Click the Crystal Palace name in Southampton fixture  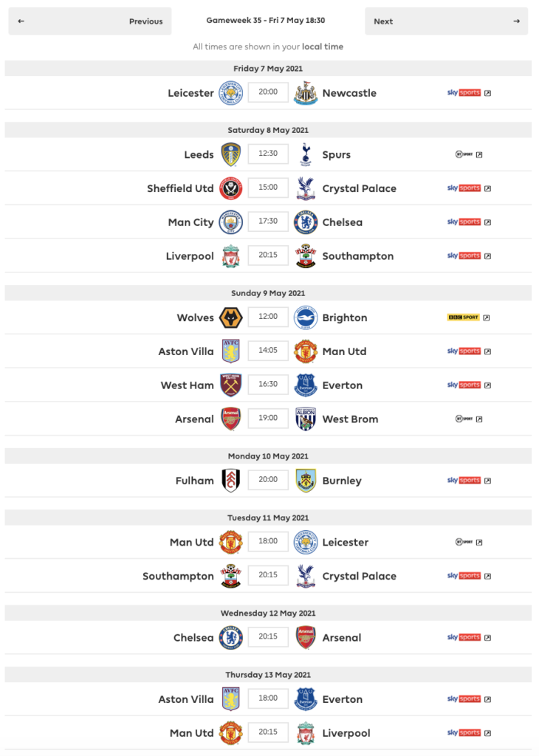click(359, 576)
